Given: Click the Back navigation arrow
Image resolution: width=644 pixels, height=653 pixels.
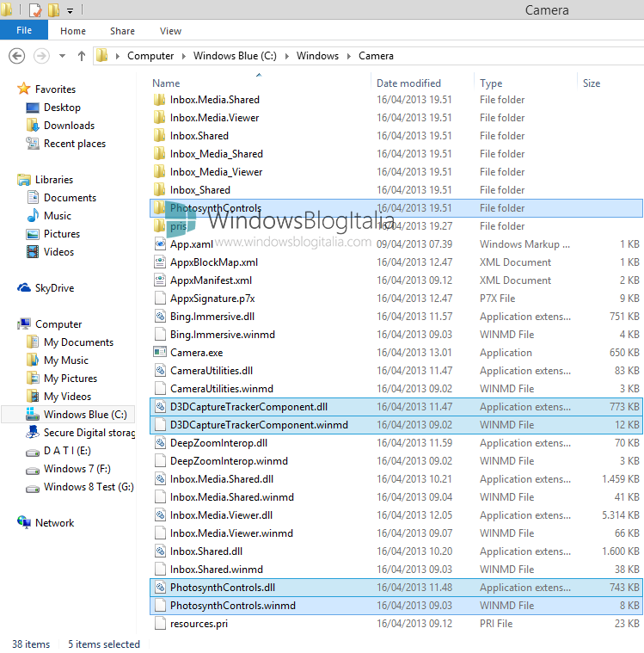Looking at the screenshot, I should pos(17,56).
